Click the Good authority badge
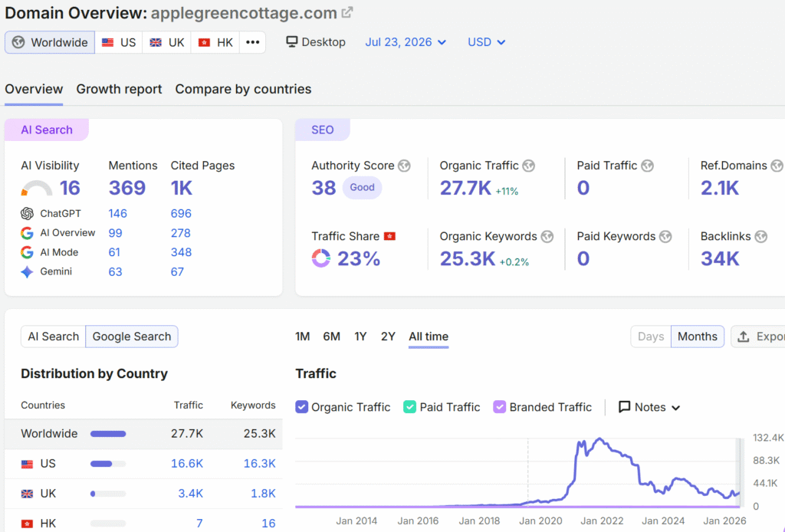The image size is (785, 532). click(362, 188)
